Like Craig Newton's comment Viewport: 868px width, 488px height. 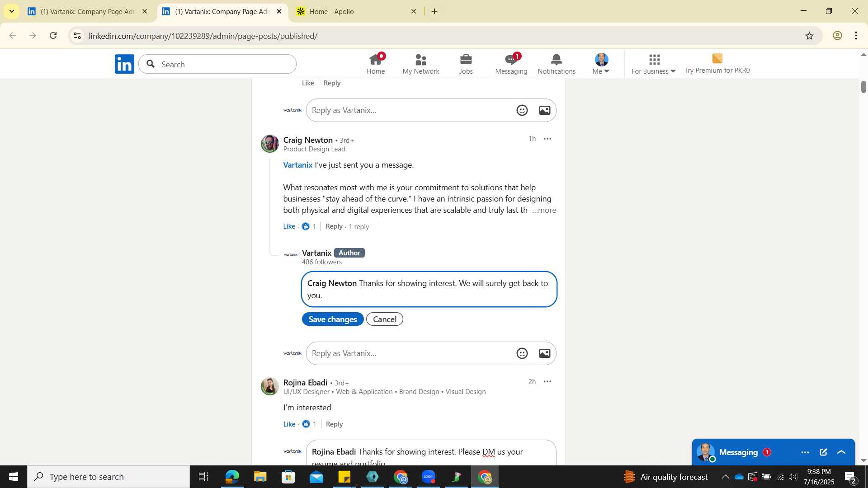coord(289,226)
